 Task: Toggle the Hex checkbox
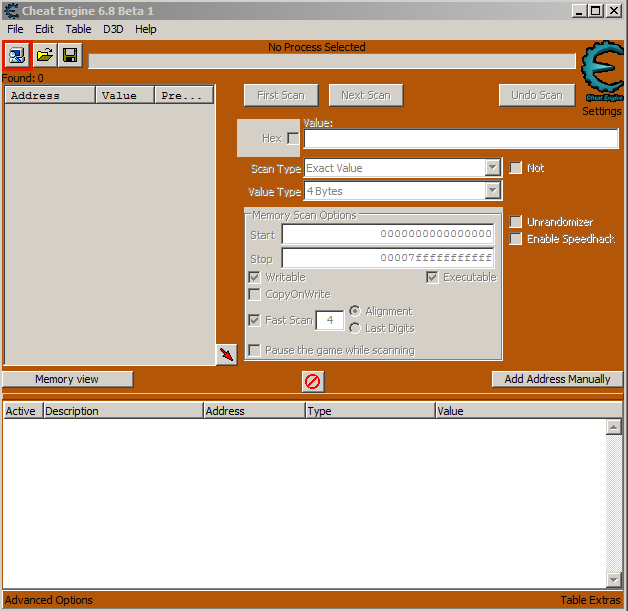point(293,139)
